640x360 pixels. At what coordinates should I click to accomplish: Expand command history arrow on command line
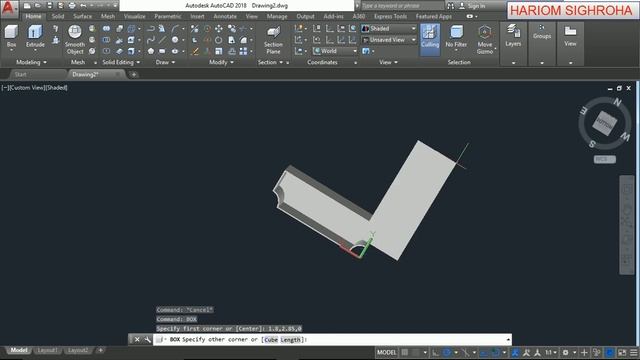pyautogui.click(x=508, y=340)
